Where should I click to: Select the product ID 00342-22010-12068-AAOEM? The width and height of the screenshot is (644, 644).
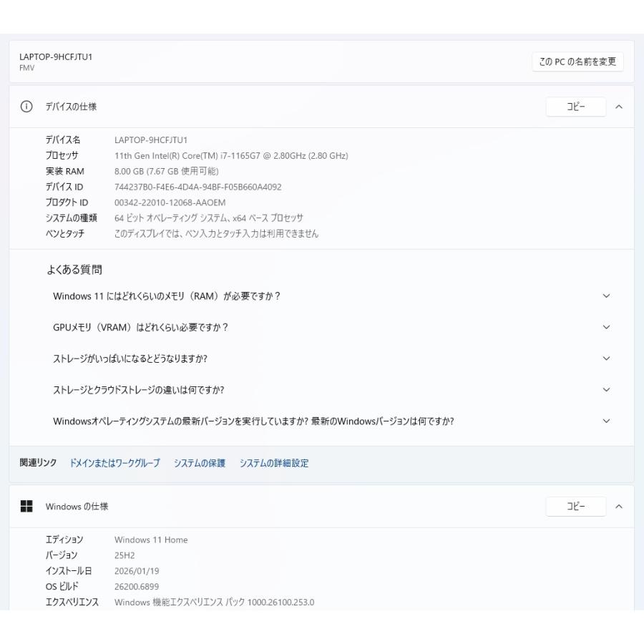click(x=170, y=203)
